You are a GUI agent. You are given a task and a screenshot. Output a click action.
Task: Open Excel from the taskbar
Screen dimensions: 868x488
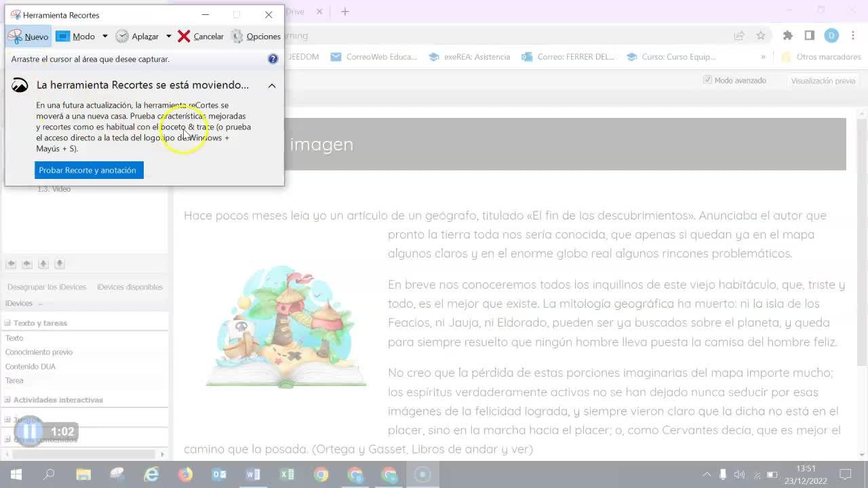tap(287, 474)
